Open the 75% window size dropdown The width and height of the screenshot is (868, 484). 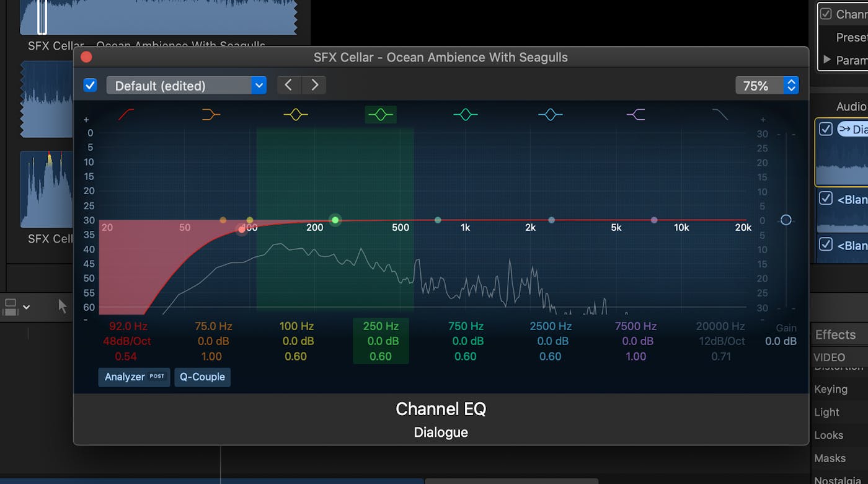[x=767, y=86]
